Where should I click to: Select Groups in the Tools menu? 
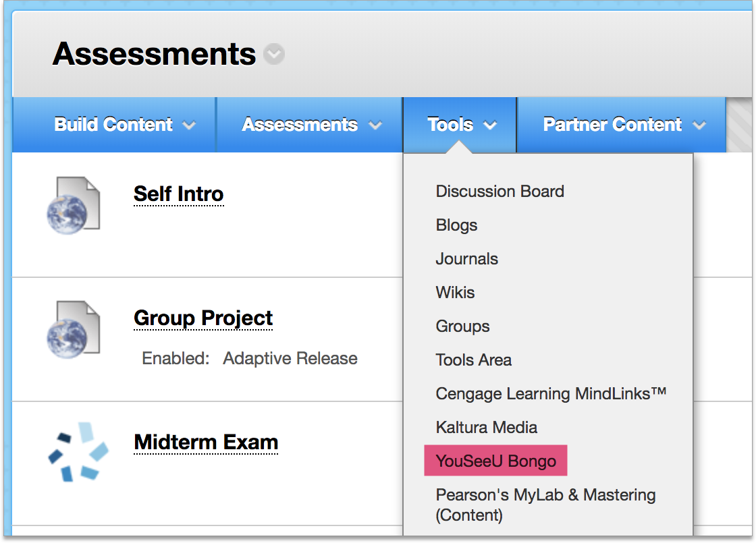462,326
